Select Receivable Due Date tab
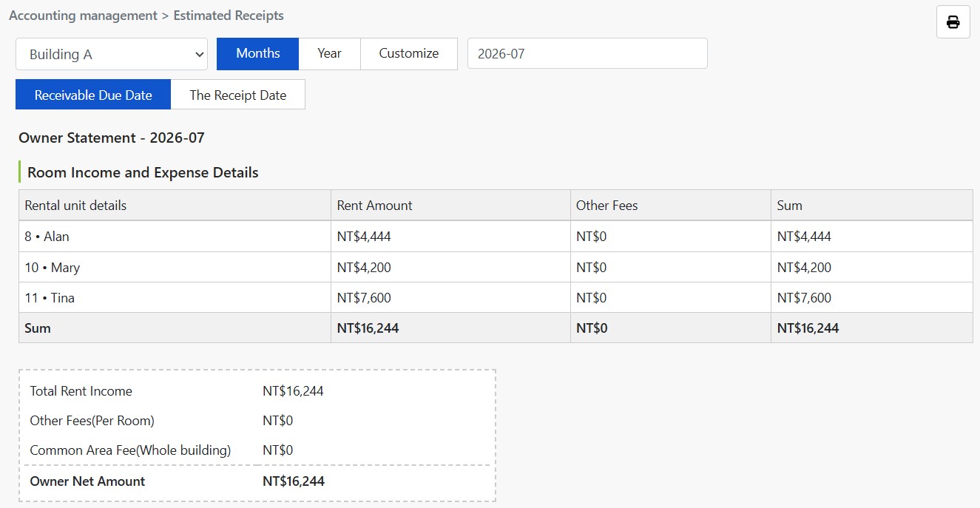Image resolution: width=980 pixels, height=508 pixels. click(93, 95)
